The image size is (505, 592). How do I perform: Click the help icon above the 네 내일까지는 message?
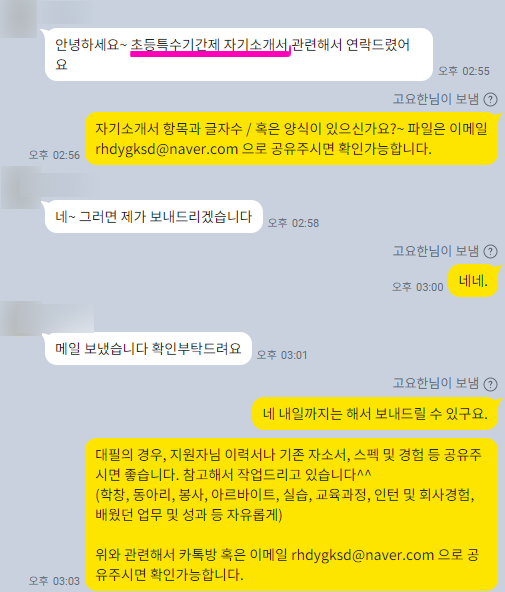pos(490,384)
